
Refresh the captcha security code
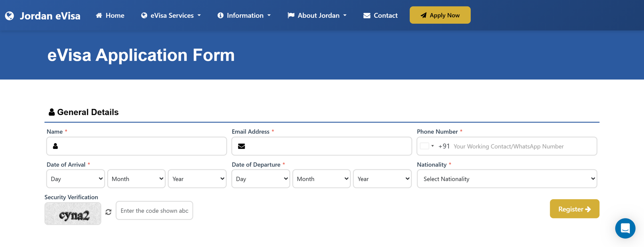pos(108,212)
